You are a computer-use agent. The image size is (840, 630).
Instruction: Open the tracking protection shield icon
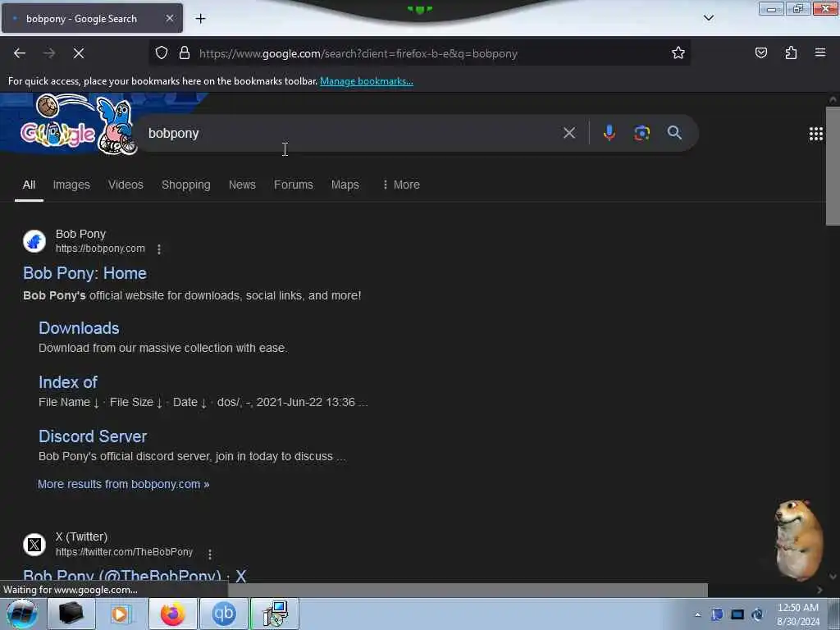(x=162, y=53)
